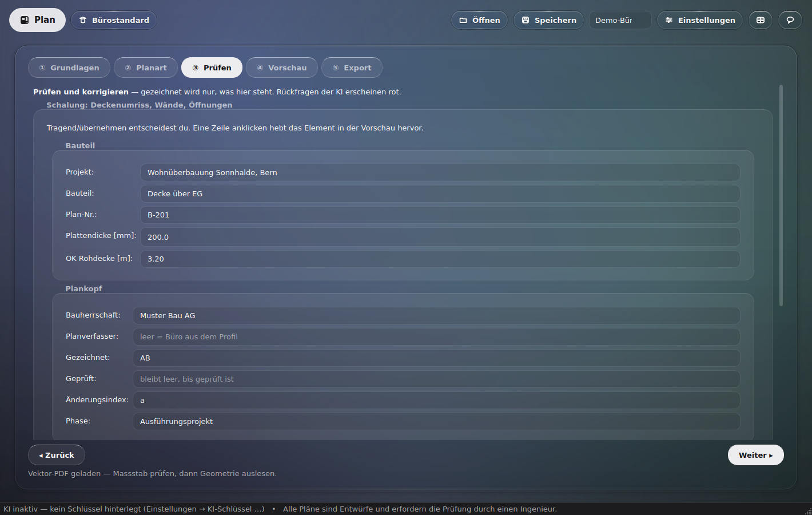Open the Demo-Bür profile dropdown
Screen dimensions: 812x515
[x=620, y=20]
